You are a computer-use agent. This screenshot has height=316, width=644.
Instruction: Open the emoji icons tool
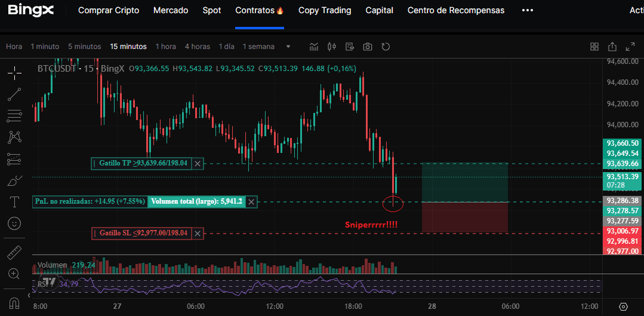click(14, 223)
